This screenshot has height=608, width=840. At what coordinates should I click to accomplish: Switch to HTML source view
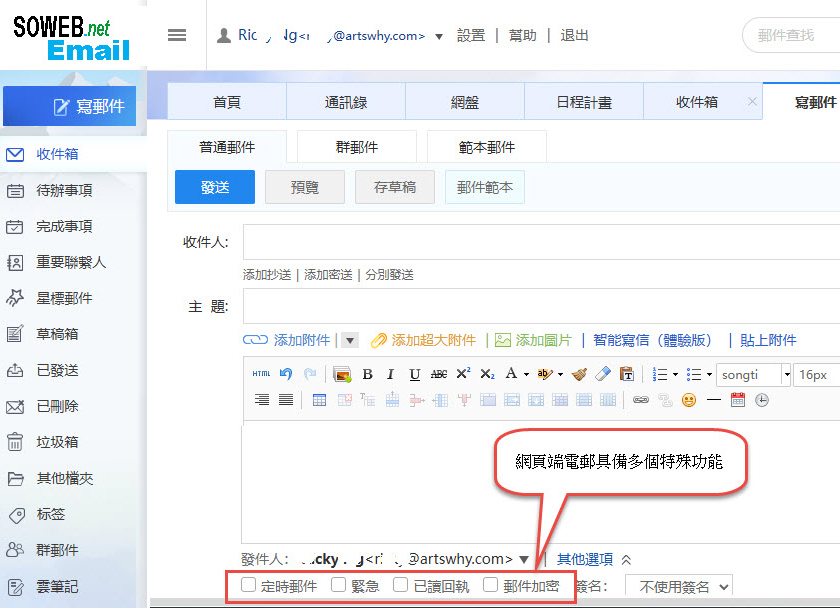point(260,373)
